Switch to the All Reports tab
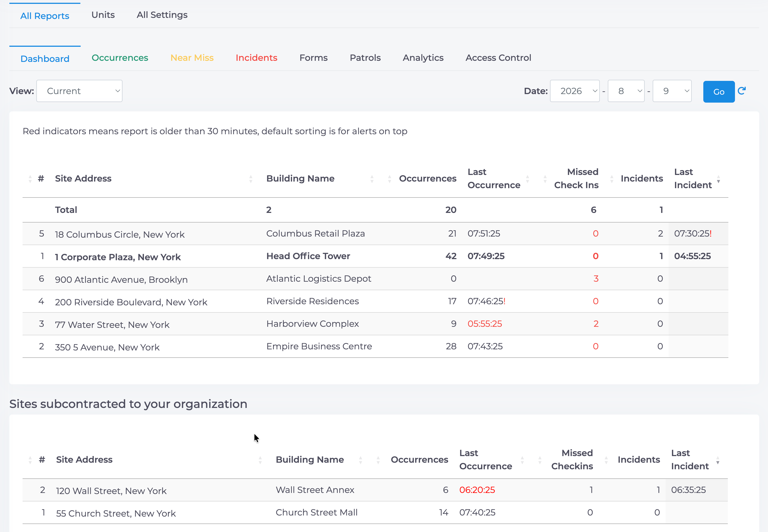The image size is (768, 532). coord(45,16)
